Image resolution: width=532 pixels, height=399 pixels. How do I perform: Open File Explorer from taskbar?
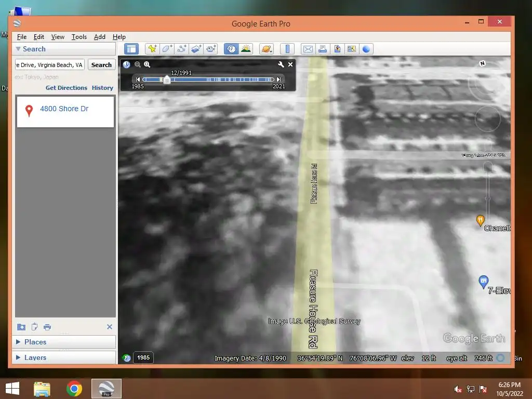tap(42, 389)
